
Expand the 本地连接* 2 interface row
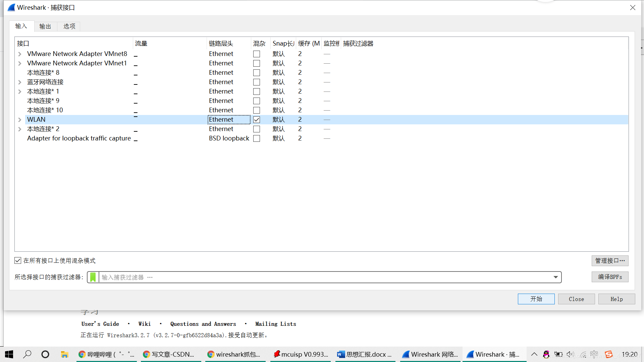[x=20, y=129]
